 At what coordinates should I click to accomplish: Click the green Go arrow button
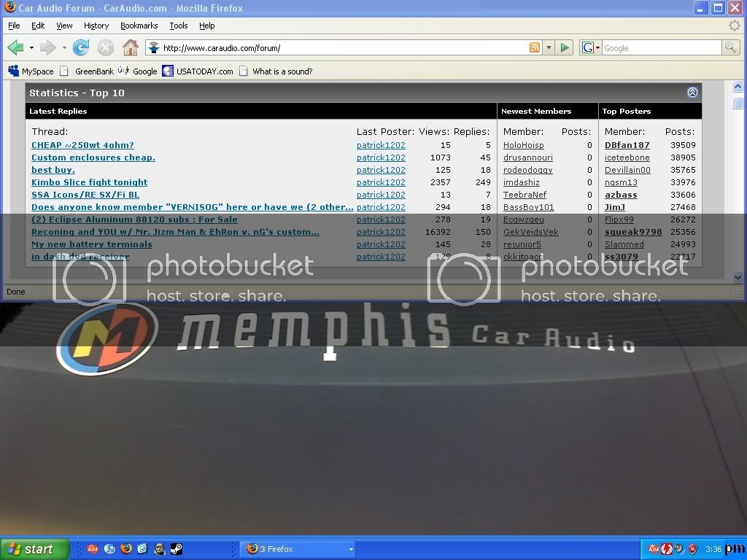coord(565,47)
